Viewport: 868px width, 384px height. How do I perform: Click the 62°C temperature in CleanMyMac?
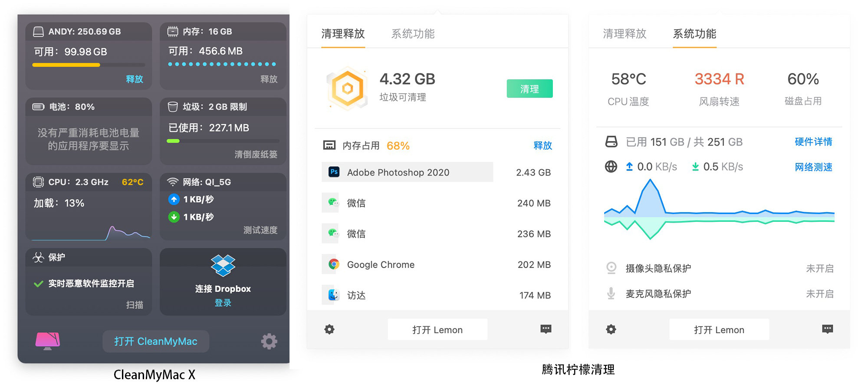click(132, 182)
